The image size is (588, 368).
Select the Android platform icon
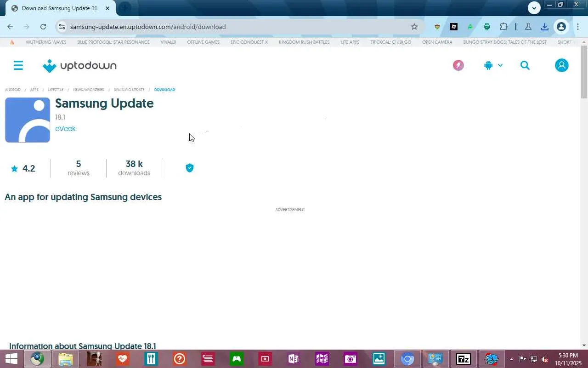pyautogui.click(x=488, y=65)
